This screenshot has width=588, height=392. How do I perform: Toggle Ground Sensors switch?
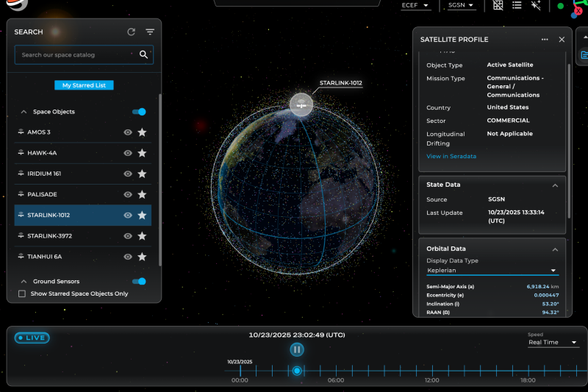click(x=139, y=282)
